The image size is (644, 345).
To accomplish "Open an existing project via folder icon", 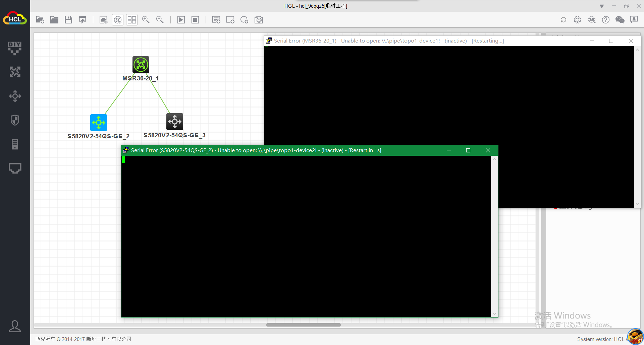I will (54, 20).
